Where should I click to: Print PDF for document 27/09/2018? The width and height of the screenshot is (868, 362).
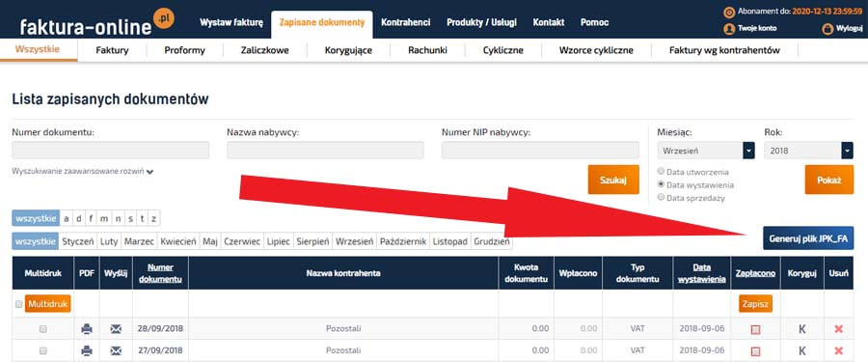point(87,350)
